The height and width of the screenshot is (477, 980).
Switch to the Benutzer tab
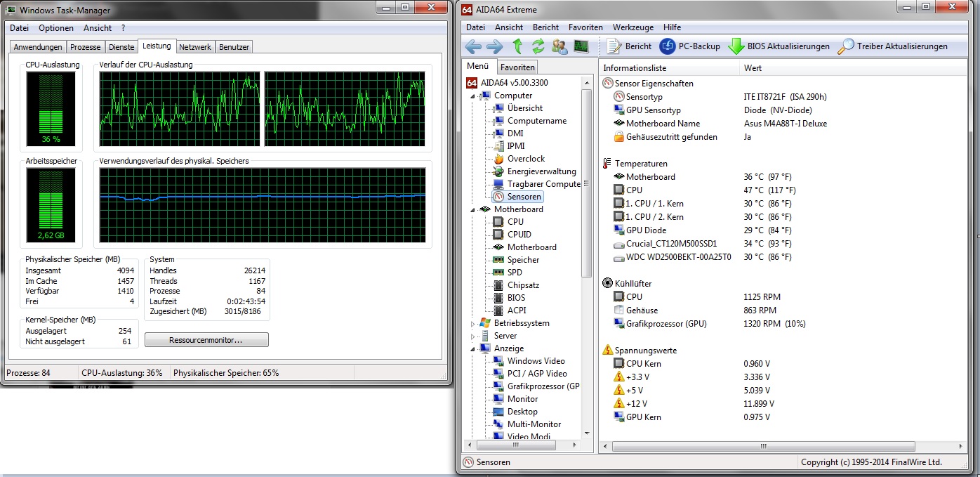234,47
